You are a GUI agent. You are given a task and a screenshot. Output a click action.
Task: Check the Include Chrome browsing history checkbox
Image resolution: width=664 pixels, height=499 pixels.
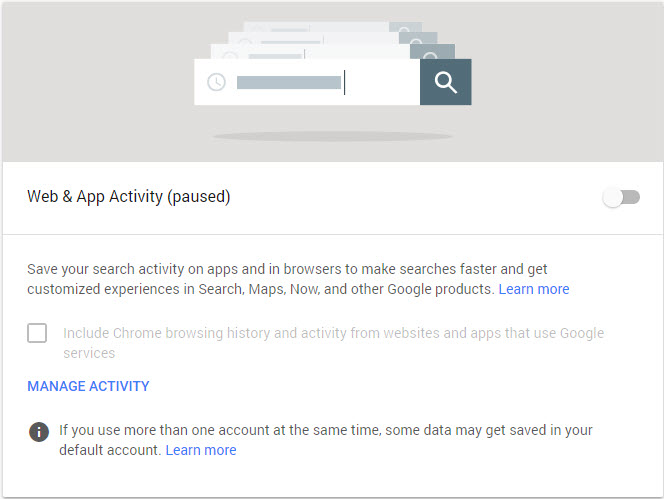click(37, 333)
